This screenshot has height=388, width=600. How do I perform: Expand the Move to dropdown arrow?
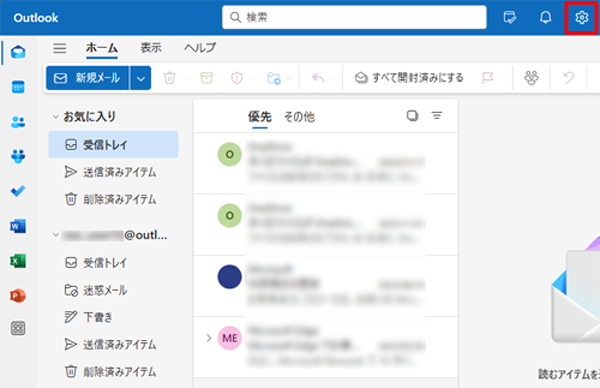[x=289, y=78]
